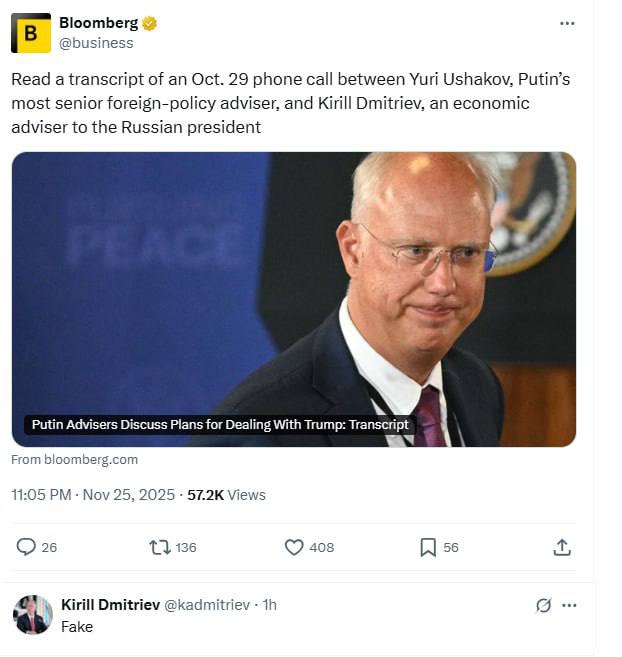Open the reply's three-dot more menu
Screen dimensions: 622x657
coord(569,605)
